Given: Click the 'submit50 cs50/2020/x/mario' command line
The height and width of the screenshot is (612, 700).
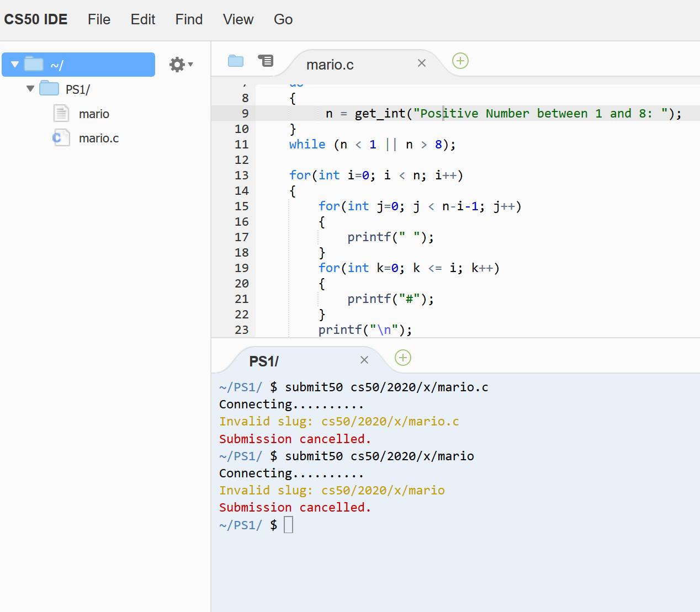Looking at the screenshot, I should 379,456.
